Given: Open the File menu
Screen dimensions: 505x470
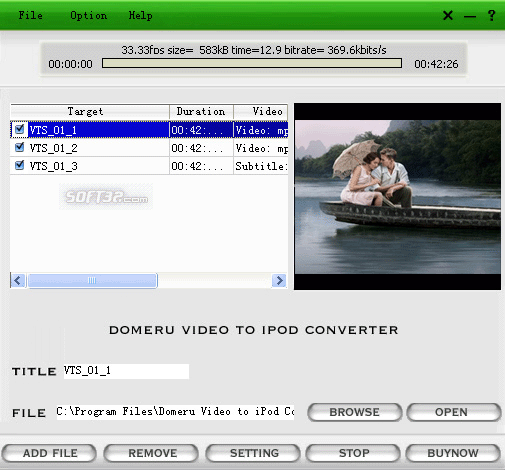Looking at the screenshot, I should click(30, 15).
